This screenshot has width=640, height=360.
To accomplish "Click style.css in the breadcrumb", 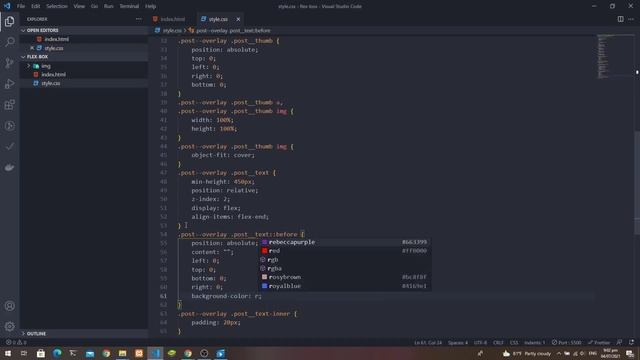I will point(172,31).
